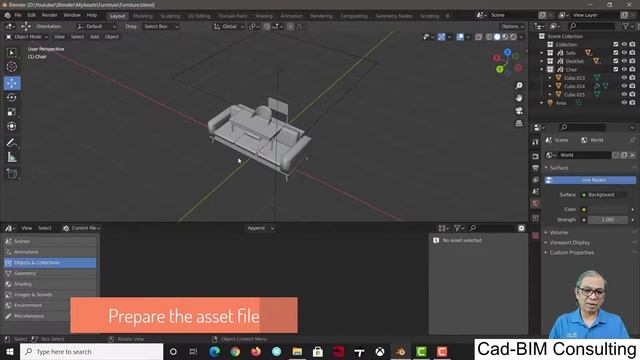Open the outliner filter dropdown
This screenshot has width=640, height=360.
click(627, 26)
